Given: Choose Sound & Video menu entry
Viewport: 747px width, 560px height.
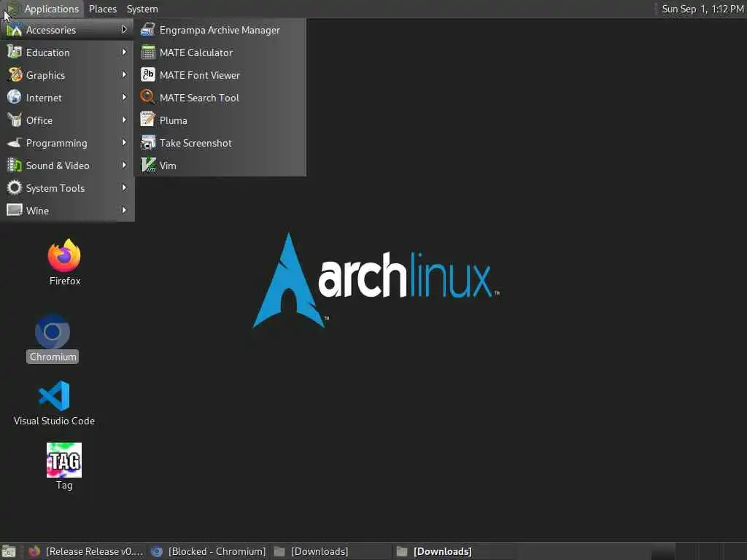Looking at the screenshot, I should pyautogui.click(x=67, y=166).
